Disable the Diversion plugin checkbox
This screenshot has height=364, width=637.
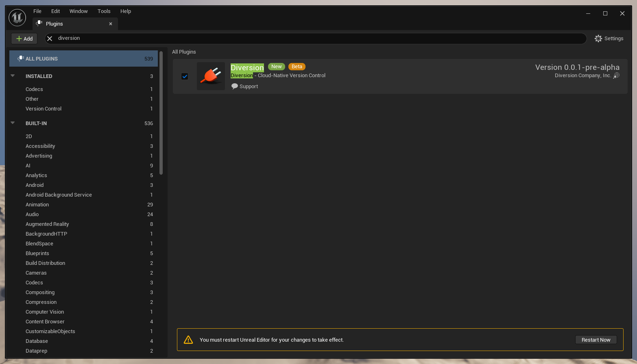(x=185, y=76)
